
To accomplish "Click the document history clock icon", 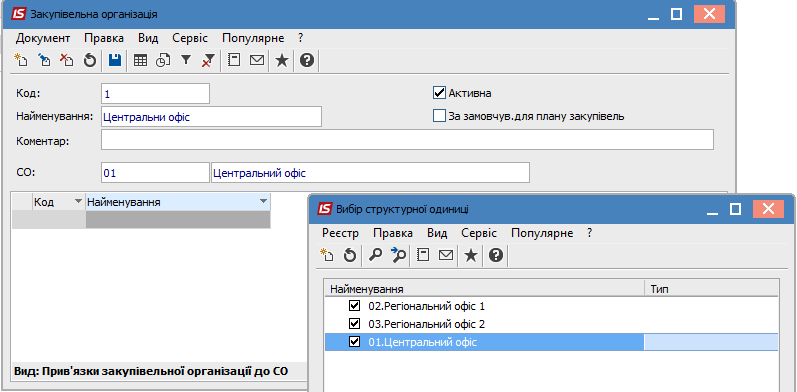I will tap(163, 61).
